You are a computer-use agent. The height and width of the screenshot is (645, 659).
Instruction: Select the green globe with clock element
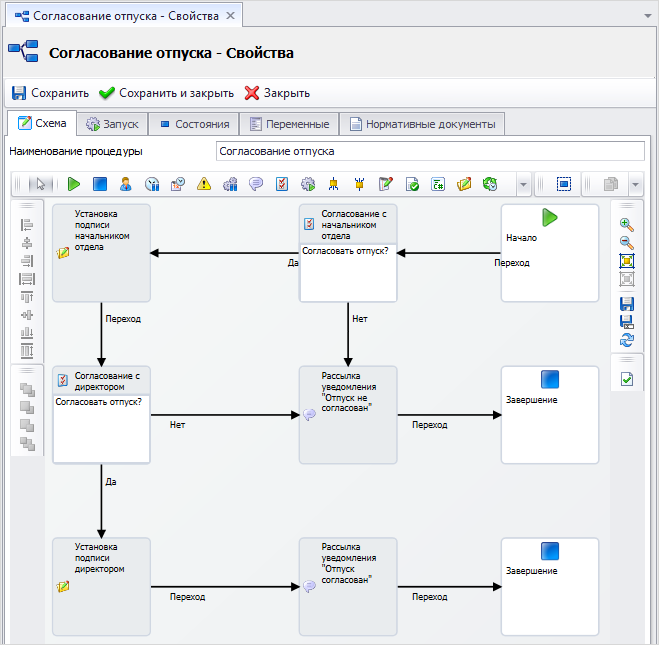coord(490,184)
